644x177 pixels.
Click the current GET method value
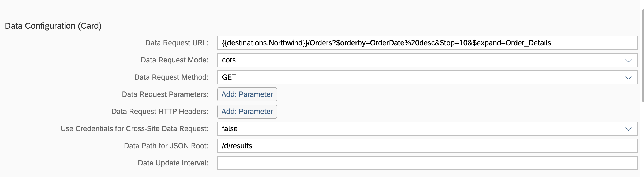point(229,77)
